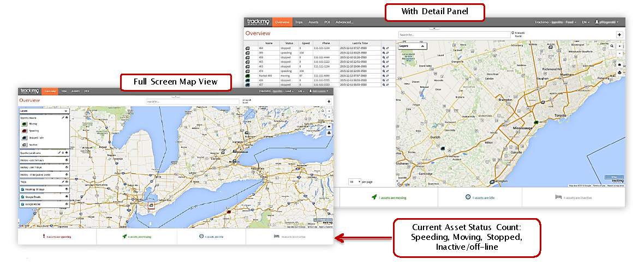Click assets are speeding status in Full Screen Map
The height and width of the screenshot is (271, 644).
pyautogui.click(x=57, y=237)
